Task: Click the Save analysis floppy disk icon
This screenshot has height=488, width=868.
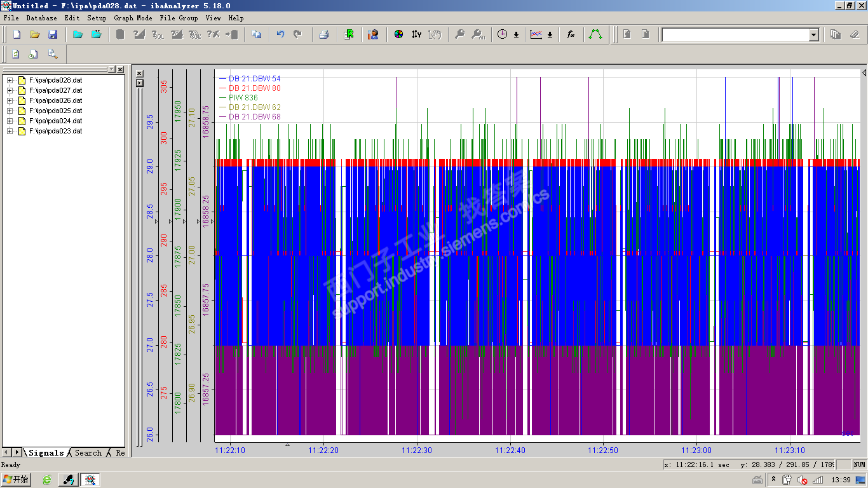Action: tap(53, 34)
